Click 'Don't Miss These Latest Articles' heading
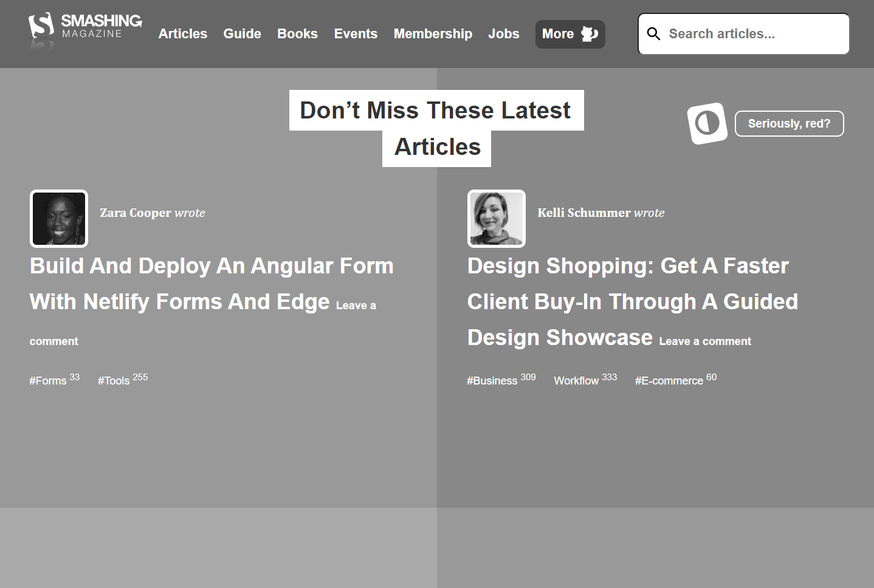 [x=436, y=128]
